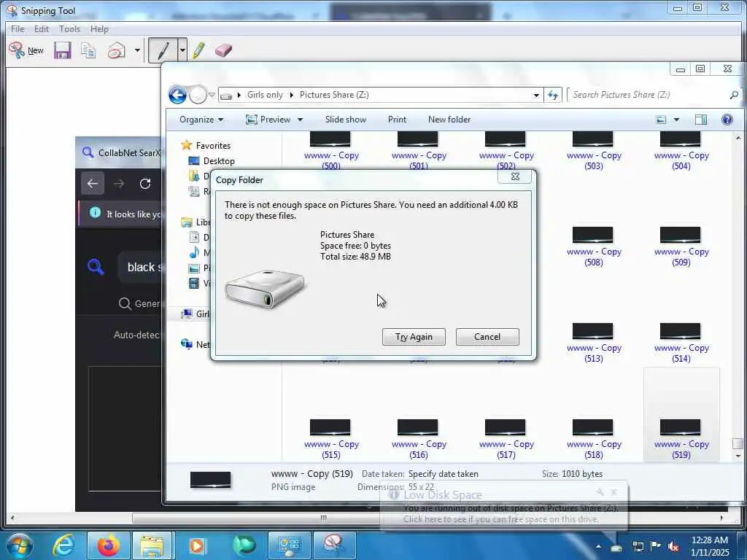Open the File menu in Snipping Tool
The height and width of the screenshot is (560, 747).
18,29
